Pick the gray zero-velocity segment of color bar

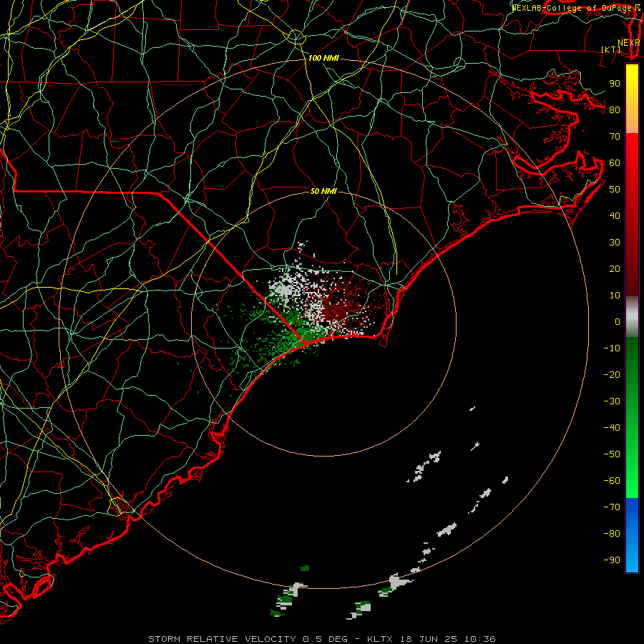coord(632,317)
